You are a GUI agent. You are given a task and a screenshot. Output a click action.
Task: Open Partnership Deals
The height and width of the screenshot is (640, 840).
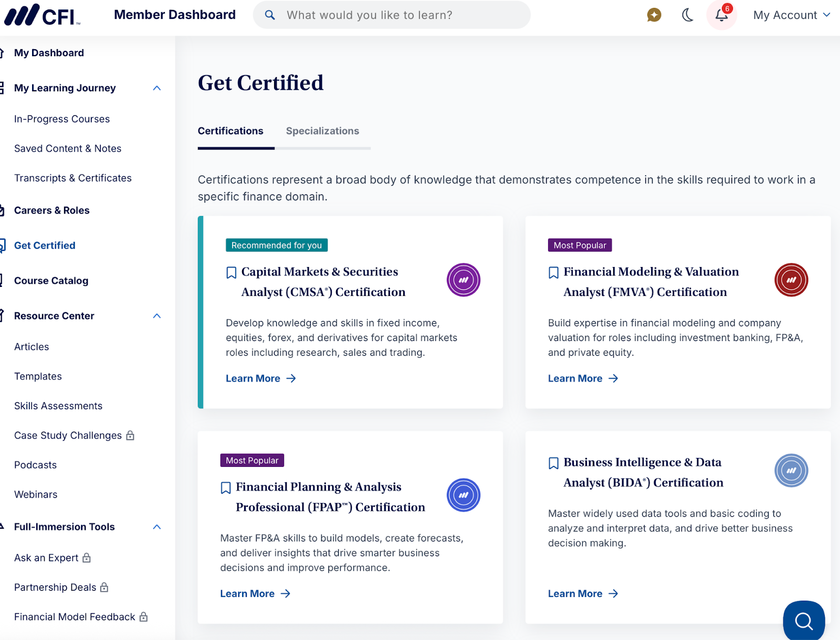click(55, 588)
